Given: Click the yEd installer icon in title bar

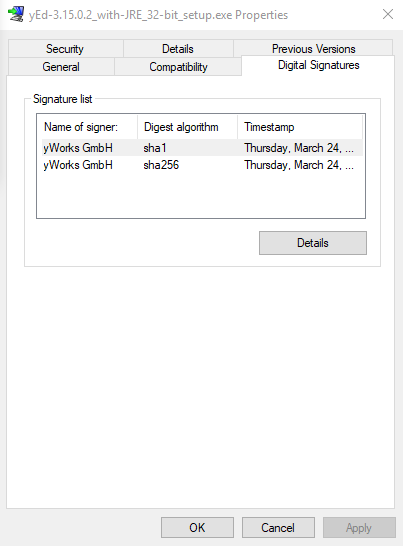Looking at the screenshot, I should click(x=16, y=14).
